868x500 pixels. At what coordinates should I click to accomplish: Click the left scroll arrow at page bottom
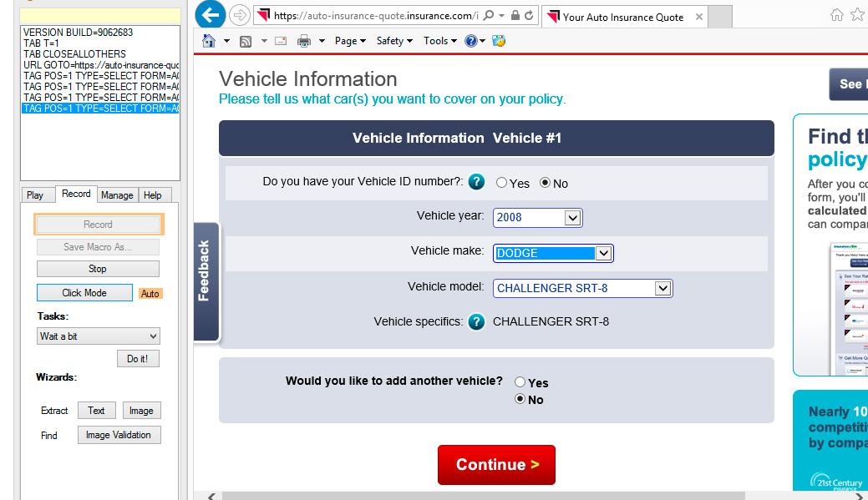coord(211,496)
